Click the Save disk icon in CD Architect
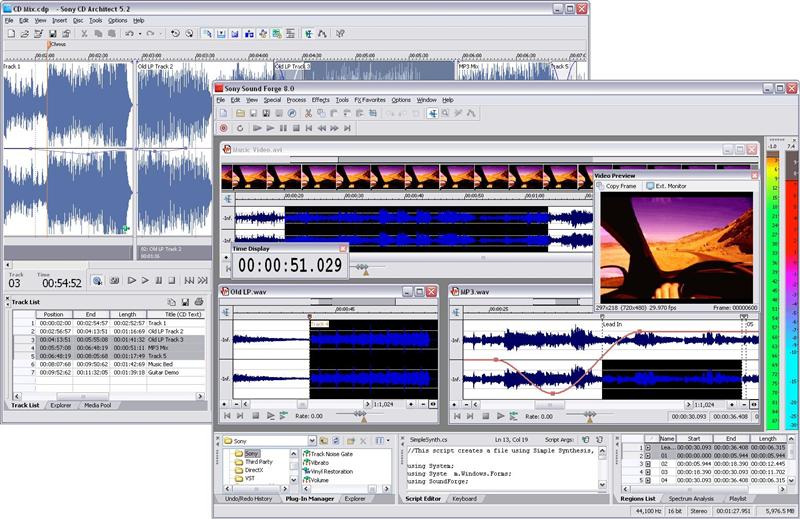Image resolution: width=800 pixels, height=519 pixels. [x=53, y=34]
